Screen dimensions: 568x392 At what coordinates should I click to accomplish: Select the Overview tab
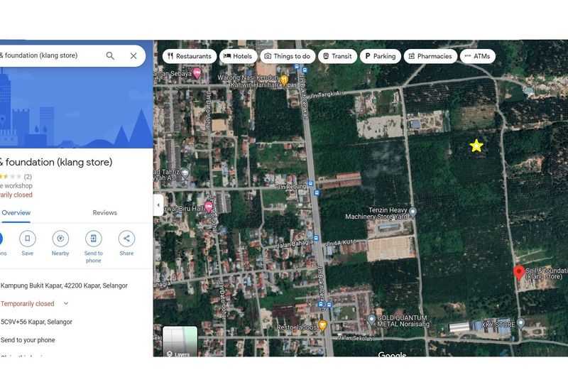click(16, 212)
